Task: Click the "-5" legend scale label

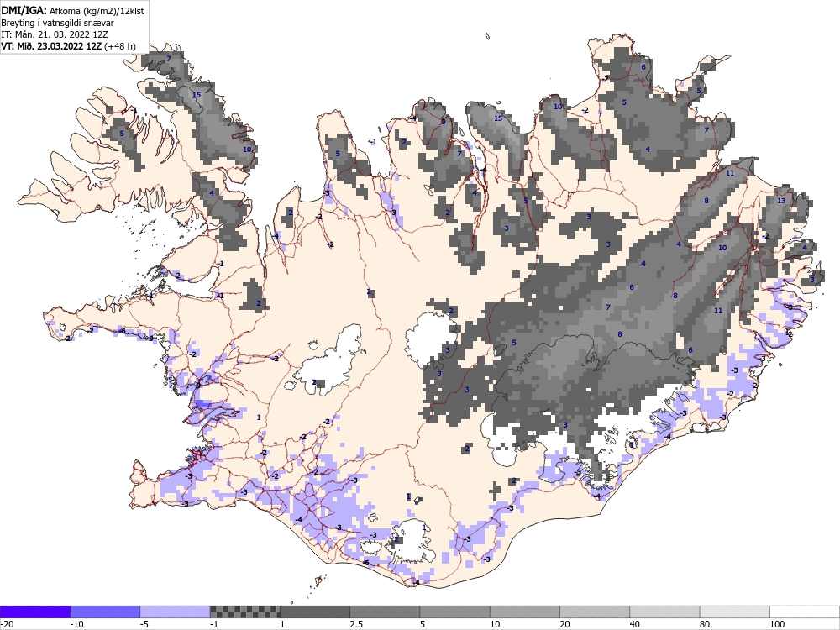Action: 144,624
